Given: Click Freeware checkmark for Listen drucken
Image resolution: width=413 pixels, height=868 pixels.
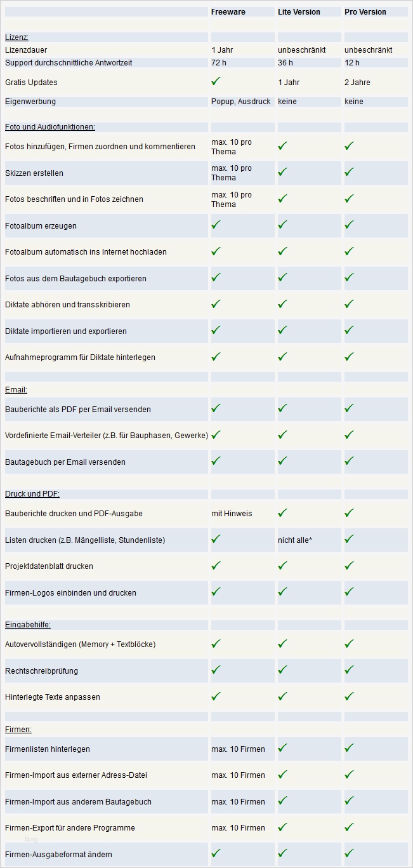Looking at the screenshot, I should 216,539.
